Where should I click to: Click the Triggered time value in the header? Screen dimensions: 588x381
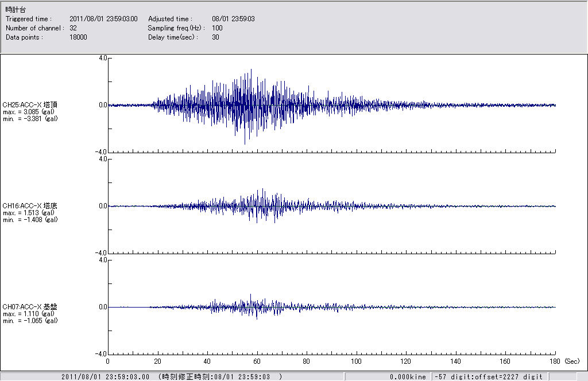coord(107,19)
